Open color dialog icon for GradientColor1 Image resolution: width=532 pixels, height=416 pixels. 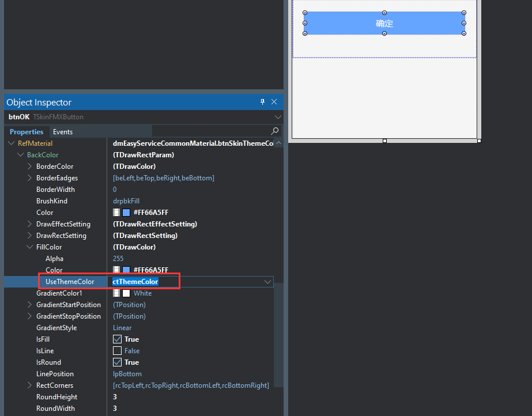[116, 293]
